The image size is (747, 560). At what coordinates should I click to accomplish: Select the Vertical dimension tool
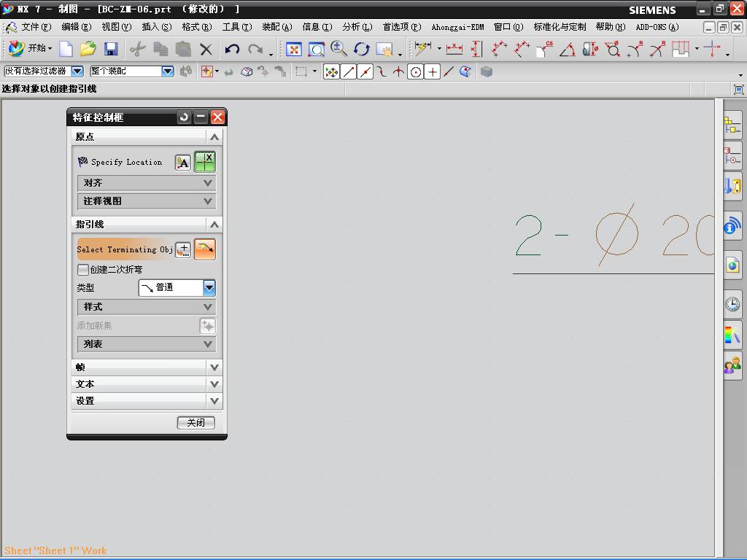(x=476, y=49)
